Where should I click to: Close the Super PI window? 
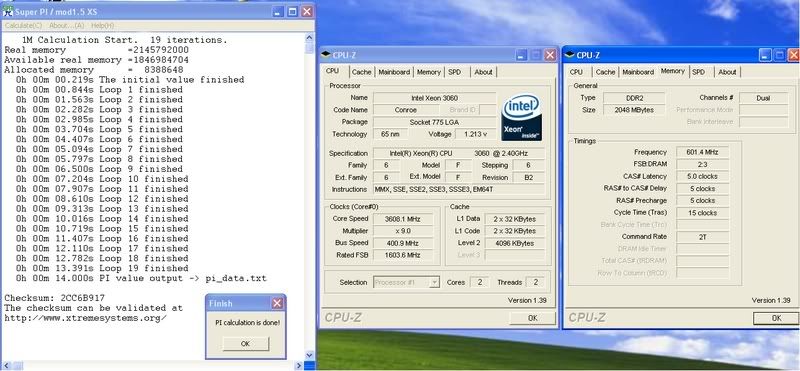tap(307, 11)
